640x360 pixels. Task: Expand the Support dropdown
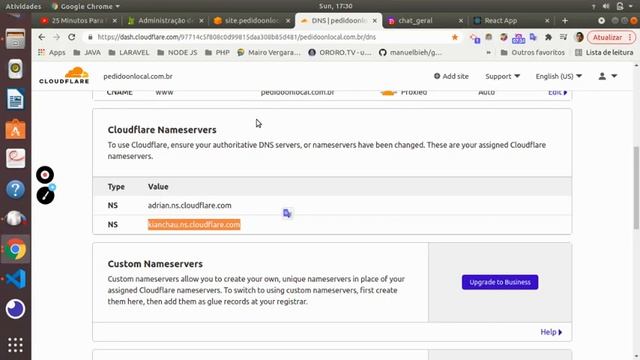pos(502,76)
